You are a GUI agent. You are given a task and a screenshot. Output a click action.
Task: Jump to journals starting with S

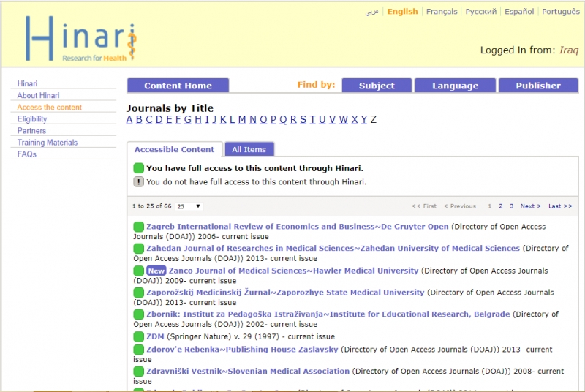click(x=303, y=120)
